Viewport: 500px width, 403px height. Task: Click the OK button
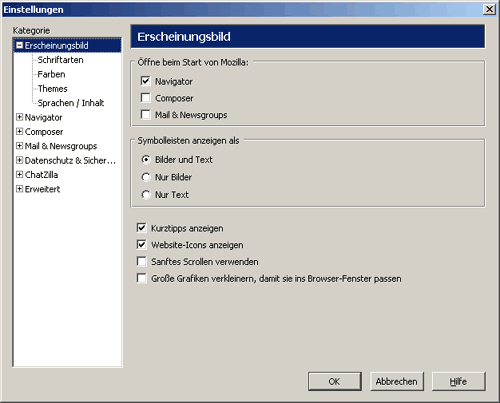pos(334,381)
